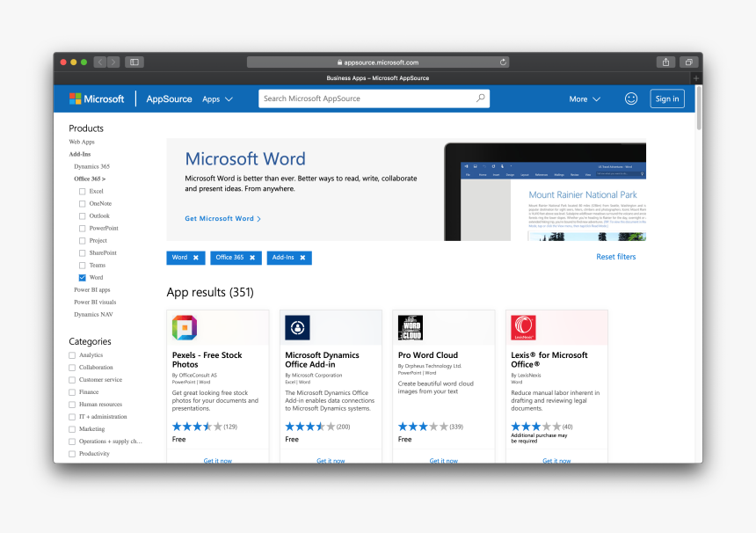This screenshot has height=533, width=756.
Task: Check the Project product checkbox
Action: coord(83,241)
